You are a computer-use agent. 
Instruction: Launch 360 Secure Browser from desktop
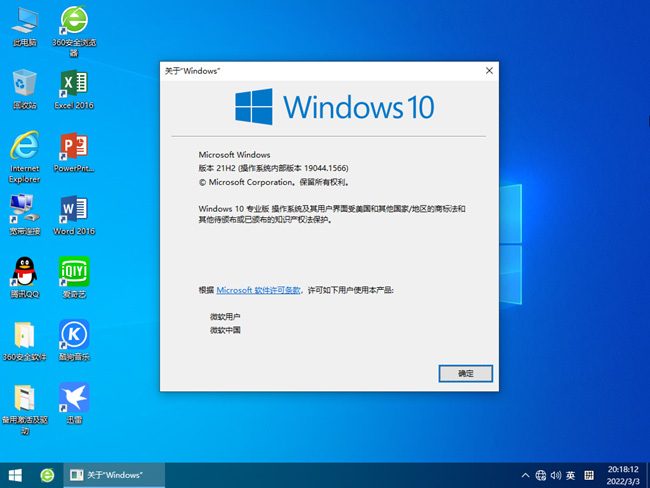pyautogui.click(x=74, y=31)
